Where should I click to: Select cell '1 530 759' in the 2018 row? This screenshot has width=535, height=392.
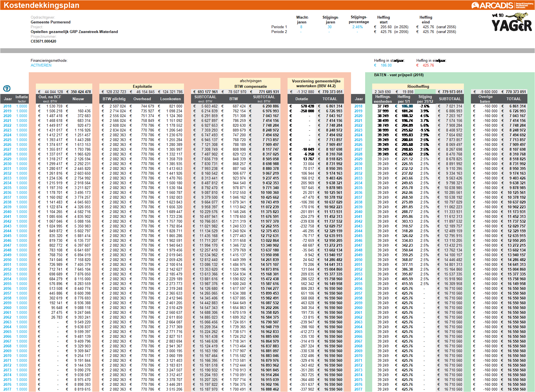pyautogui.click(x=54, y=106)
